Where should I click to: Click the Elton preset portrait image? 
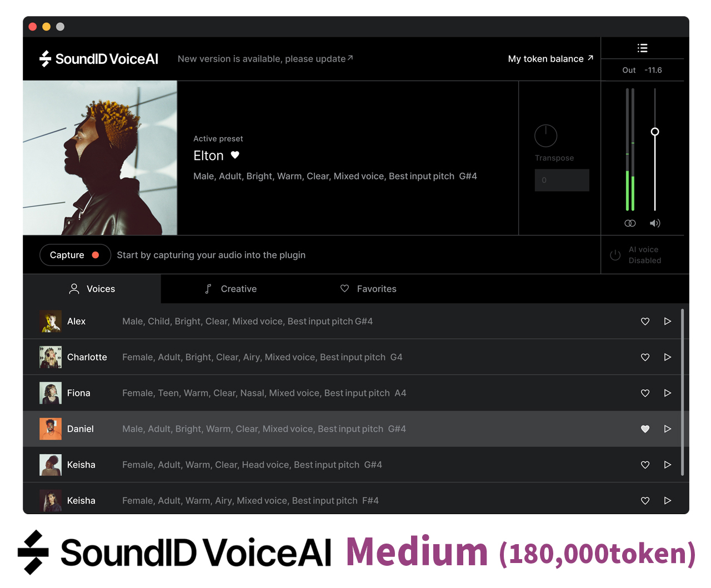click(x=100, y=158)
